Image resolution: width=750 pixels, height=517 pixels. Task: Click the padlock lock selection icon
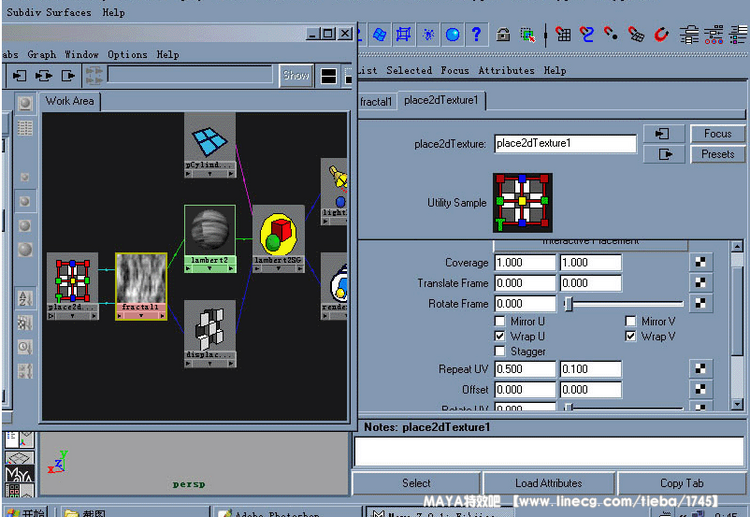(503, 34)
